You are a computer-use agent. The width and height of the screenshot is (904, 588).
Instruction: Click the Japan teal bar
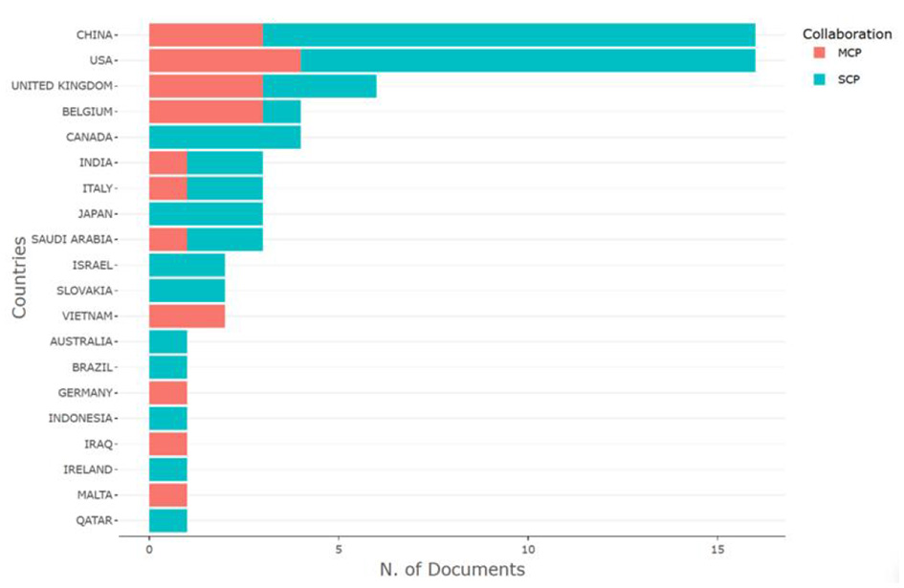pos(206,213)
